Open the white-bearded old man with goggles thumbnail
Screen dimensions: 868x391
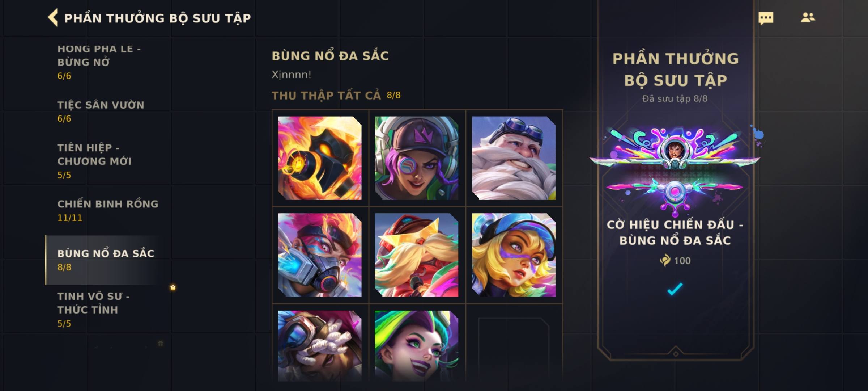(514, 158)
